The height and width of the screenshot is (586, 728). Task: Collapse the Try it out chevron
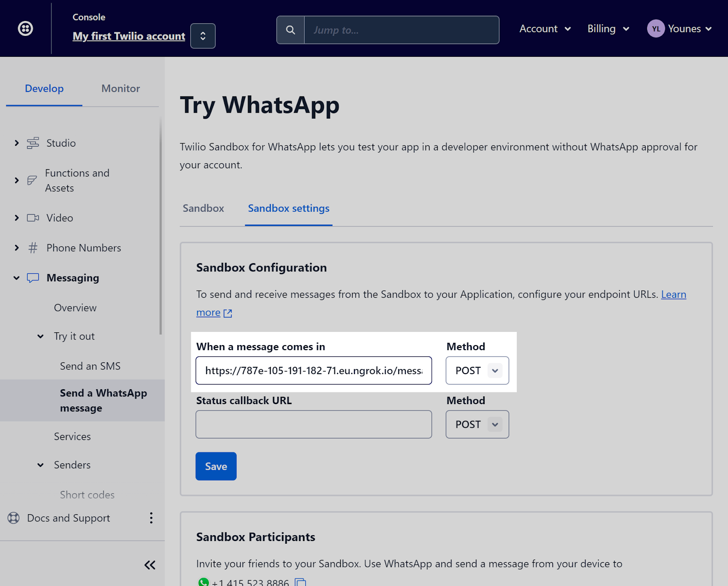pyautogui.click(x=40, y=336)
